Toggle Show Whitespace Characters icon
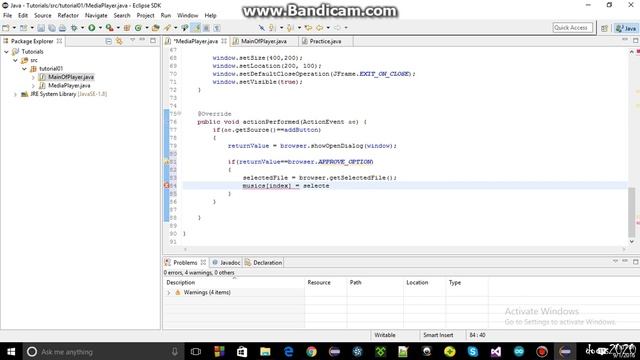Viewport: 640px width, 360px height. click(x=217, y=28)
